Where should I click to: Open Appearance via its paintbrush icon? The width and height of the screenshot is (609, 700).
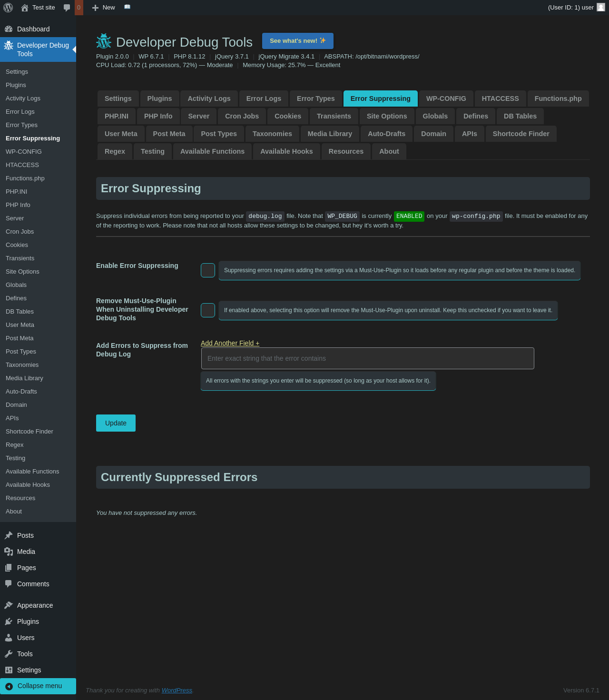pos(9,605)
